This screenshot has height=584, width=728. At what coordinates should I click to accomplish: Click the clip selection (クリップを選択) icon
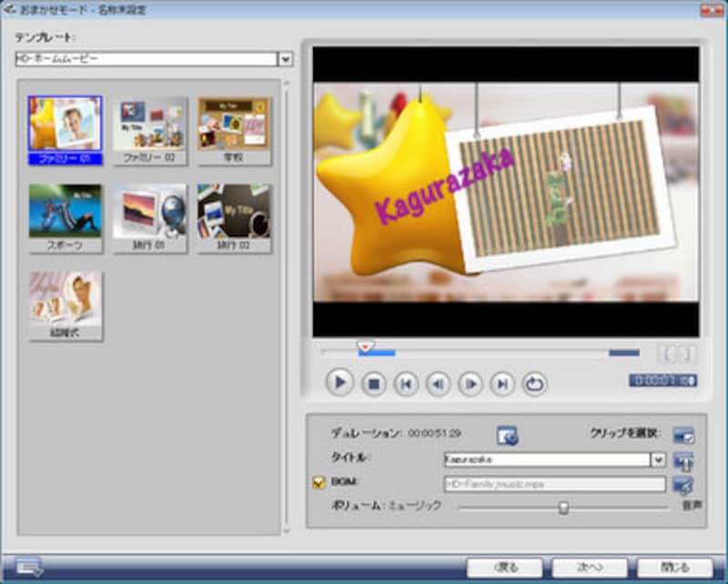click(683, 436)
